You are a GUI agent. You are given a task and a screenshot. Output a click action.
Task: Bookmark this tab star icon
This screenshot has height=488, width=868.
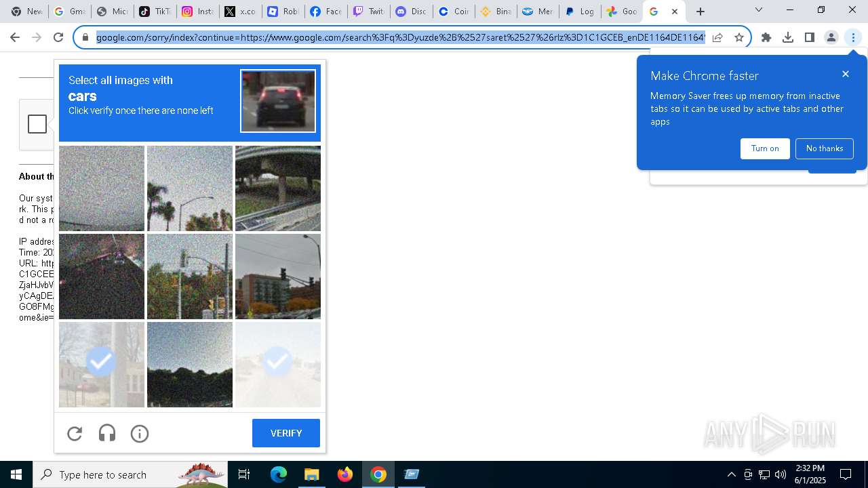click(x=739, y=37)
